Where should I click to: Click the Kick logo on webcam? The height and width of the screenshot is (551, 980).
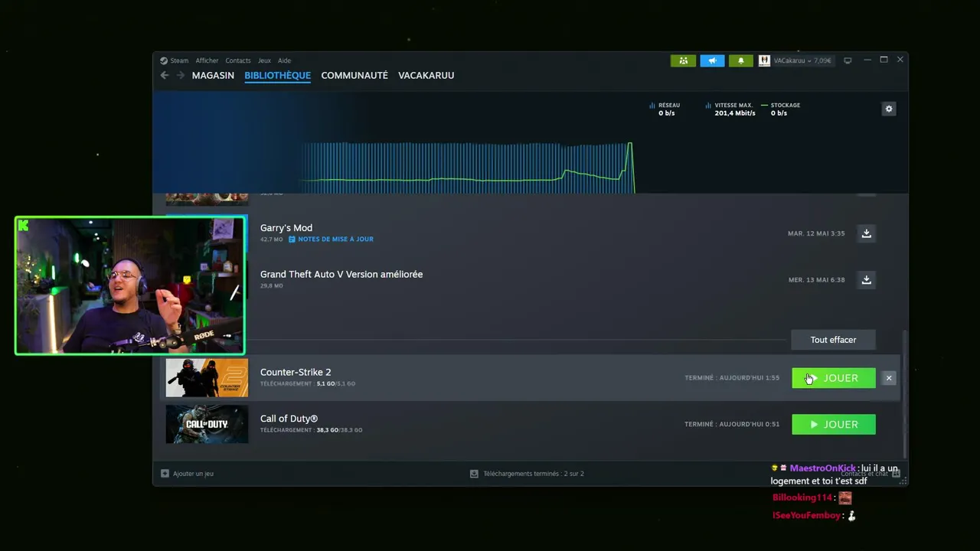click(24, 225)
